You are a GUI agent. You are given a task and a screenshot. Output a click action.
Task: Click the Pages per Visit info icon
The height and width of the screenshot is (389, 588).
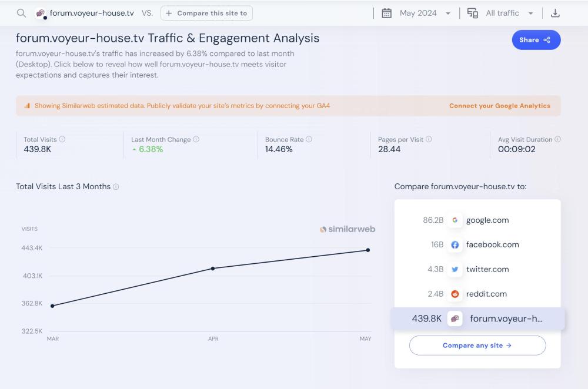coord(429,140)
